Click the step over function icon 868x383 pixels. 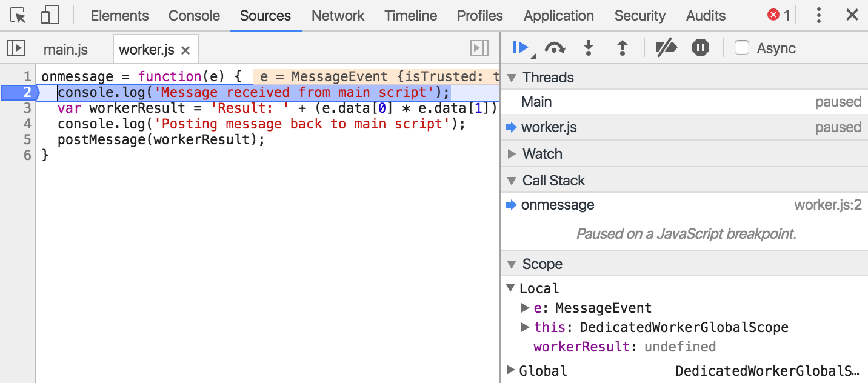pyautogui.click(x=555, y=48)
